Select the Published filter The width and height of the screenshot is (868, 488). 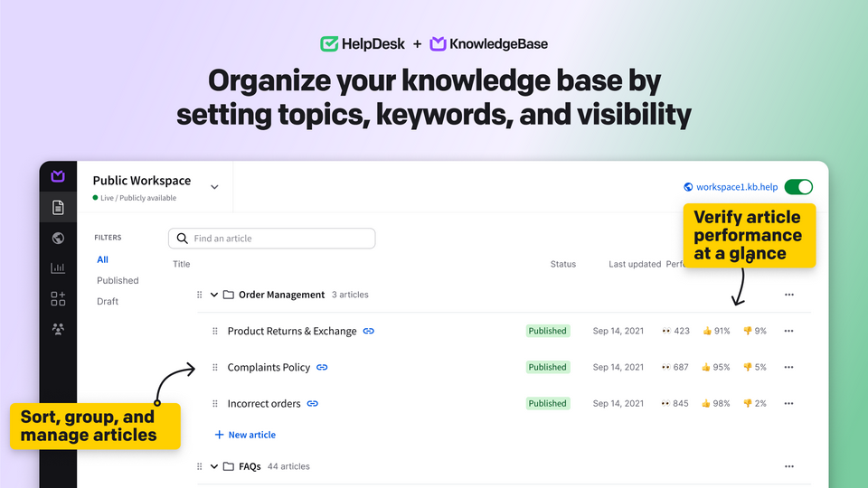pyautogui.click(x=118, y=280)
